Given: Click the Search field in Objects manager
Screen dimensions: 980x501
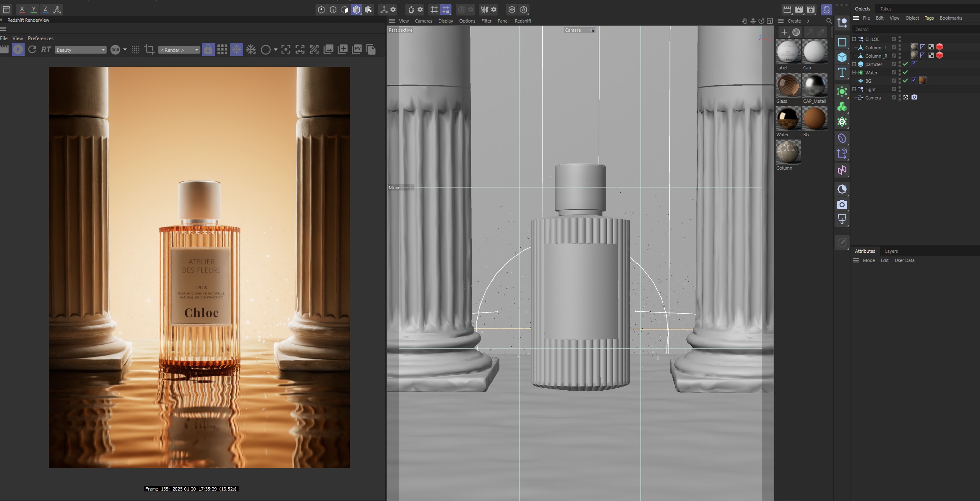Looking at the screenshot, I should tap(915, 29).
